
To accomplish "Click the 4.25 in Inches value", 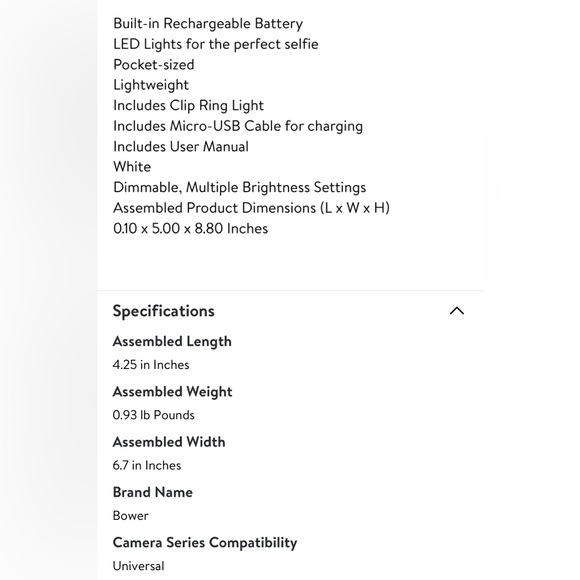I will [x=151, y=365].
